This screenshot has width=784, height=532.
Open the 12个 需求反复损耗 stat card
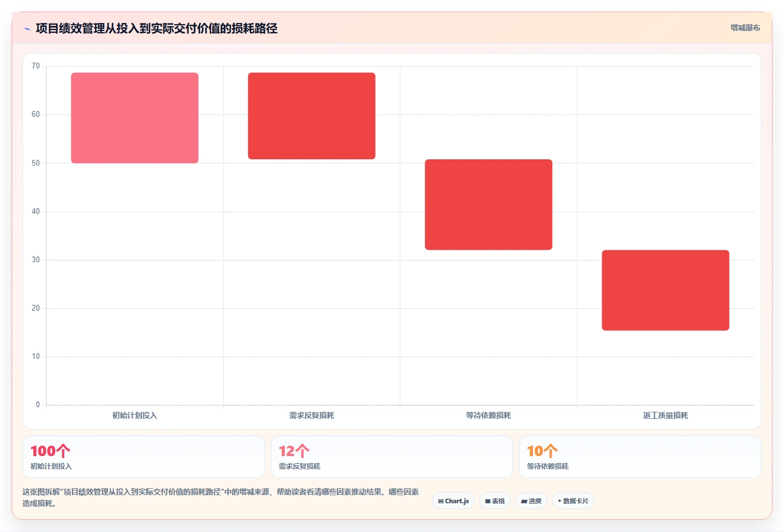pyautogui.click(x=392, y=457)
